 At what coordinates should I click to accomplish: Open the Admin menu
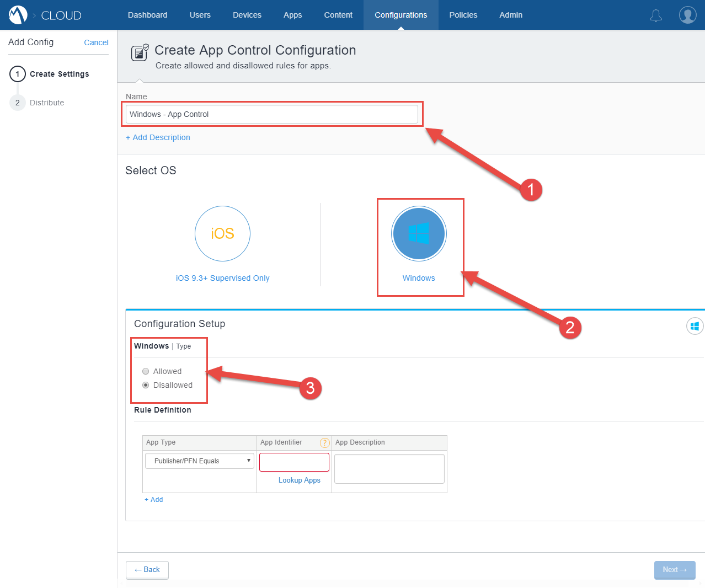pos(510,15)
